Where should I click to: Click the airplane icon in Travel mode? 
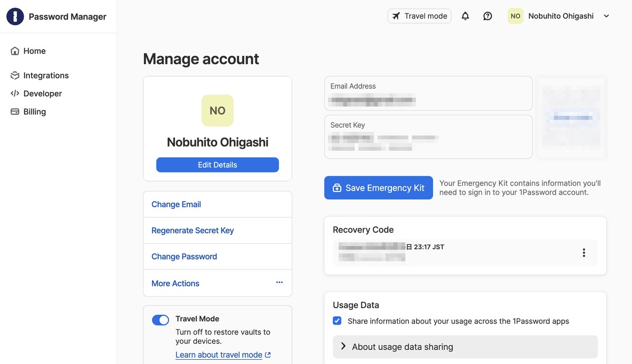point(396,16)
